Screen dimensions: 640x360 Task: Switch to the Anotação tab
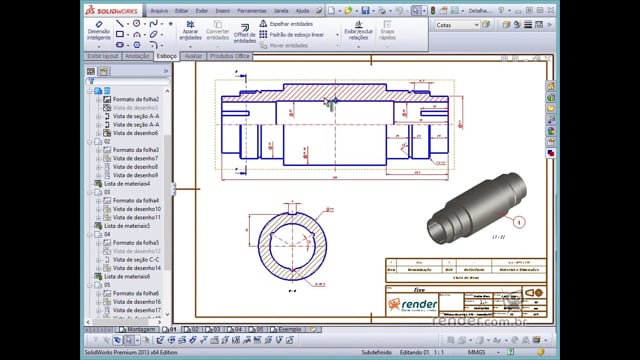coord(137,56)
